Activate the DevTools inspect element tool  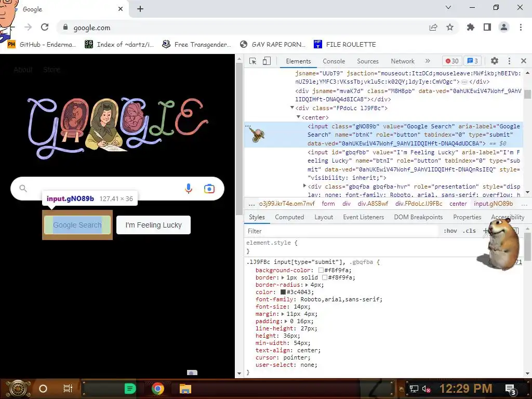[253, 61]
